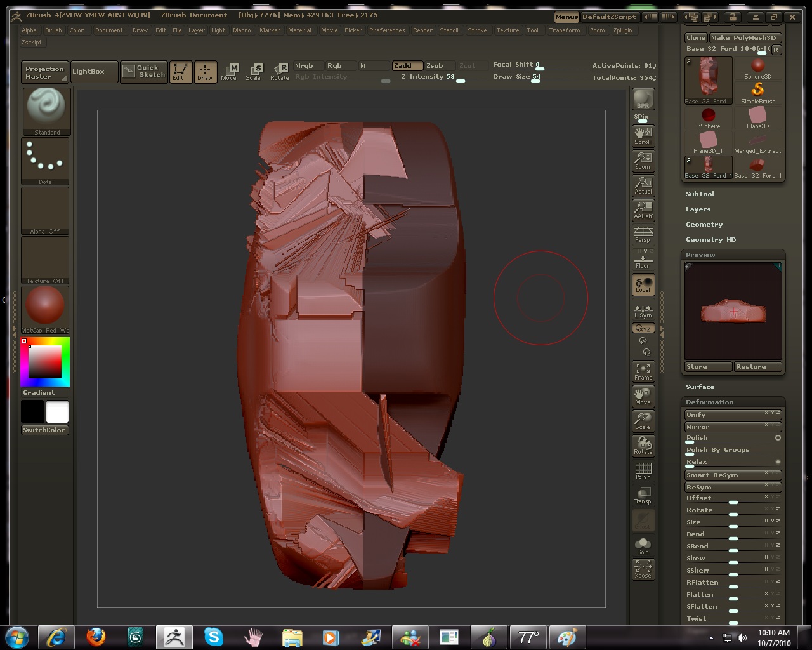Switch canvas to AAHalf size
Screen dimensions: 812x650
(643, 210)
